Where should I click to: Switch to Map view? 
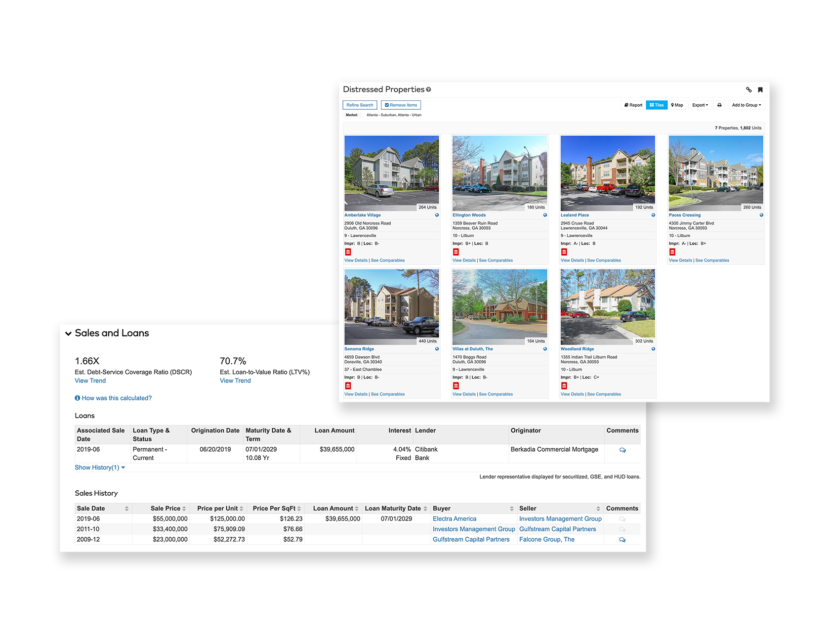(x=677, y=105)
